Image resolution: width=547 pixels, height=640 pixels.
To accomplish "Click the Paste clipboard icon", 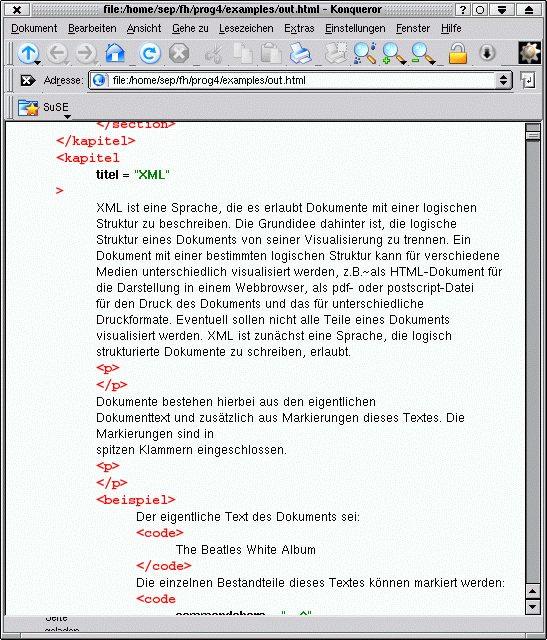I will click(x=271, y=53).
